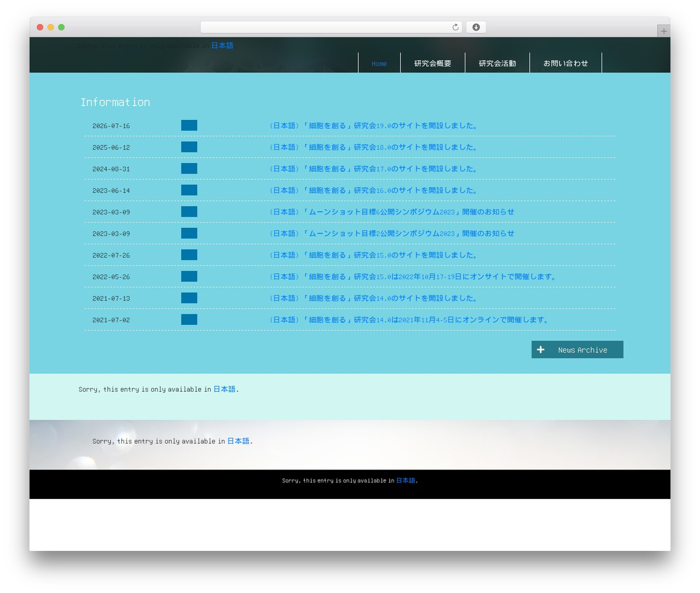Add a new browser tab
Image resolution: width=700 pixels, height=593 pixels.
click(x=663, y=31)
